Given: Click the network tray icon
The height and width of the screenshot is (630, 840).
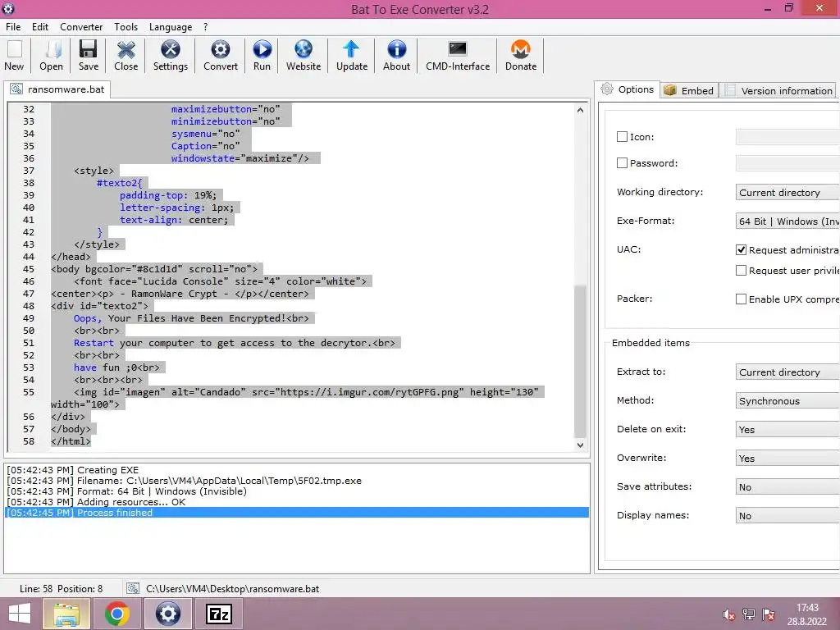Looking at the screenshot, I should pyautogui.click(x=749, y=614).
